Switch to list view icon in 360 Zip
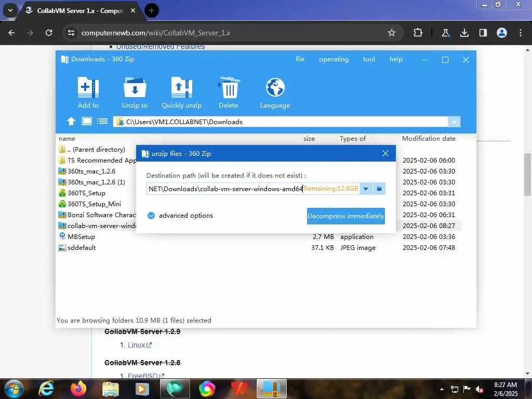This screenshot has width=532, height=399. click(102, 121)
